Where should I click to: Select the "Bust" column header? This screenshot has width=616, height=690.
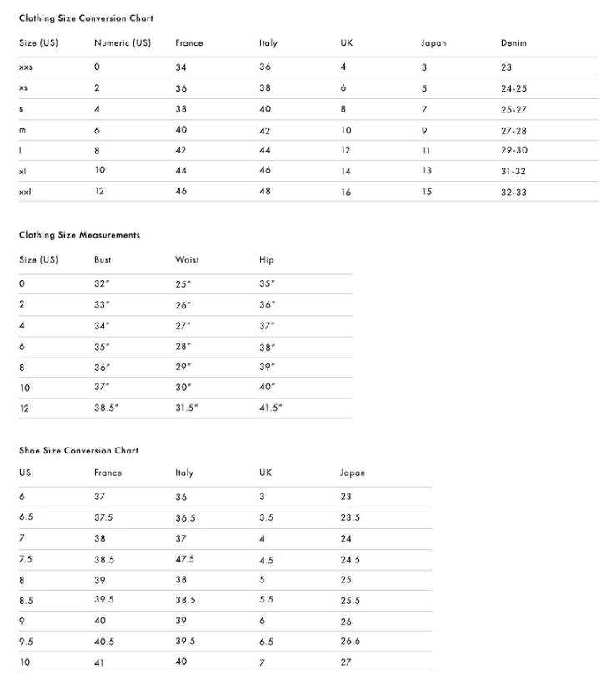103,260
